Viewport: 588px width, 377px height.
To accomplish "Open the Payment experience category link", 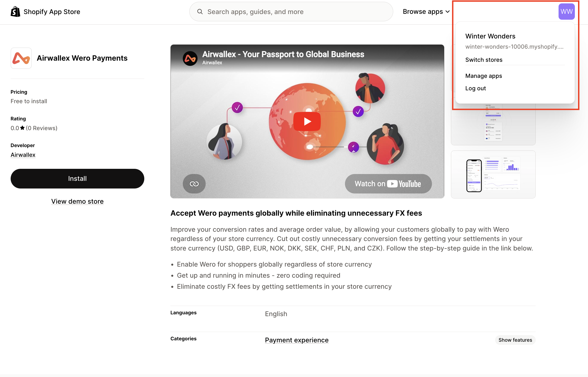I will (297, 340).
